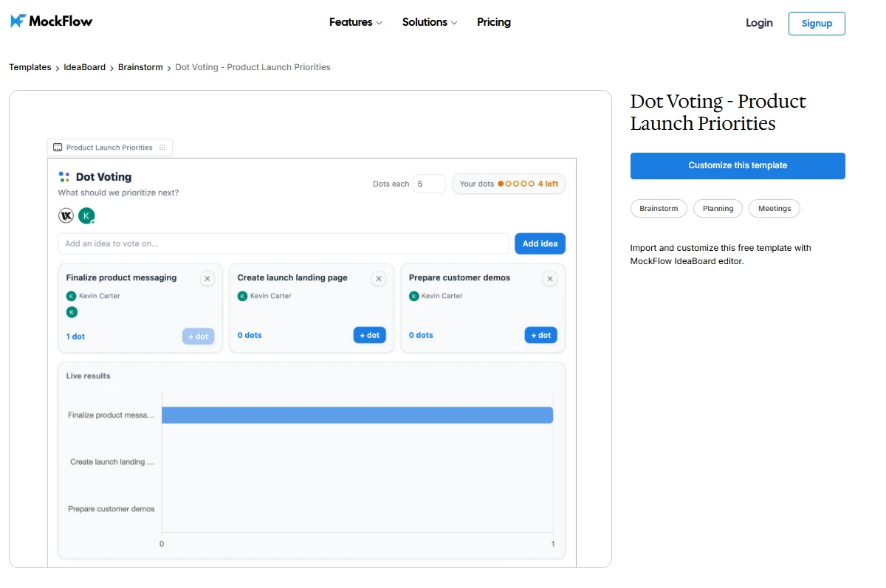Remove the Finalize product messaging card

[x=207, y=278]
